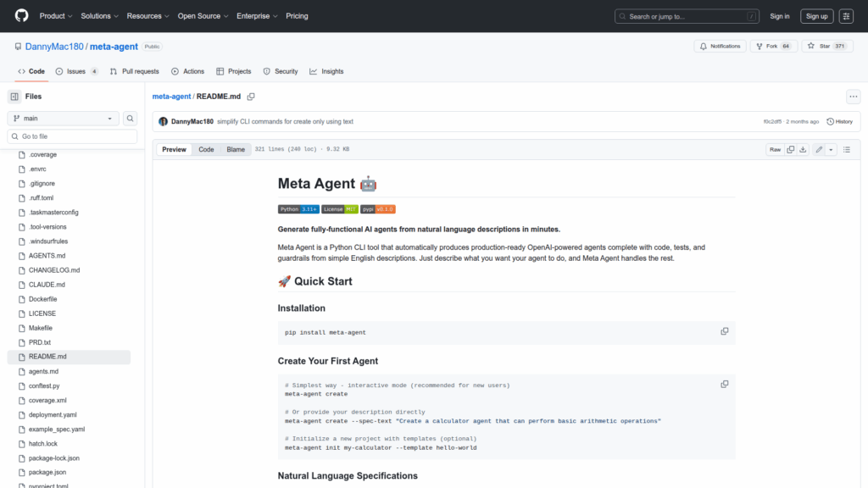Screen dimensions: 868x488
Task: Expand the Product menu in header
Action: 55,16
